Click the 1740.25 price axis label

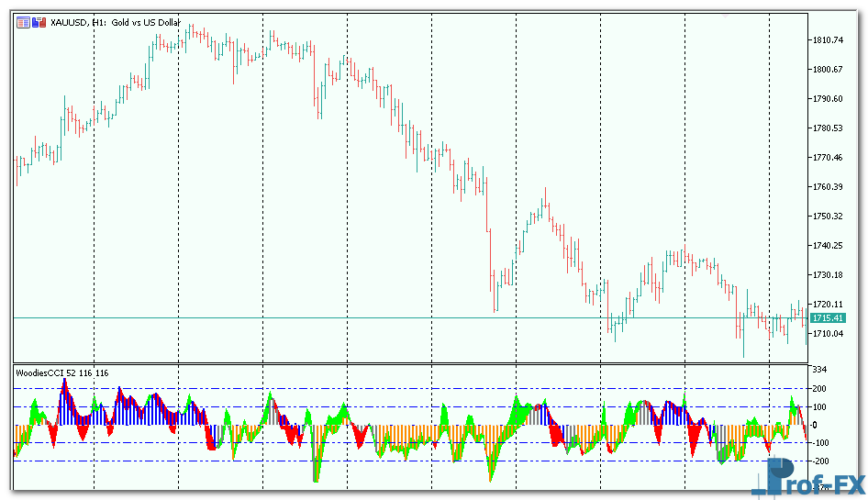827,246
